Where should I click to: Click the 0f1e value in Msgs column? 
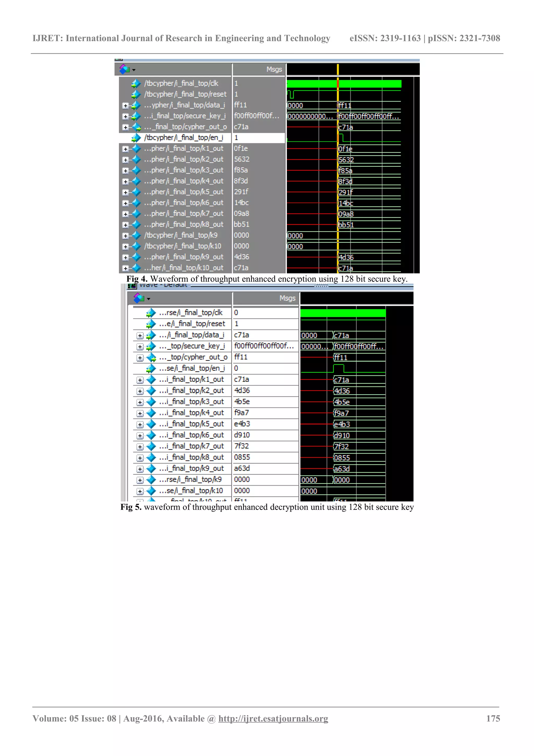pos(241,148)
